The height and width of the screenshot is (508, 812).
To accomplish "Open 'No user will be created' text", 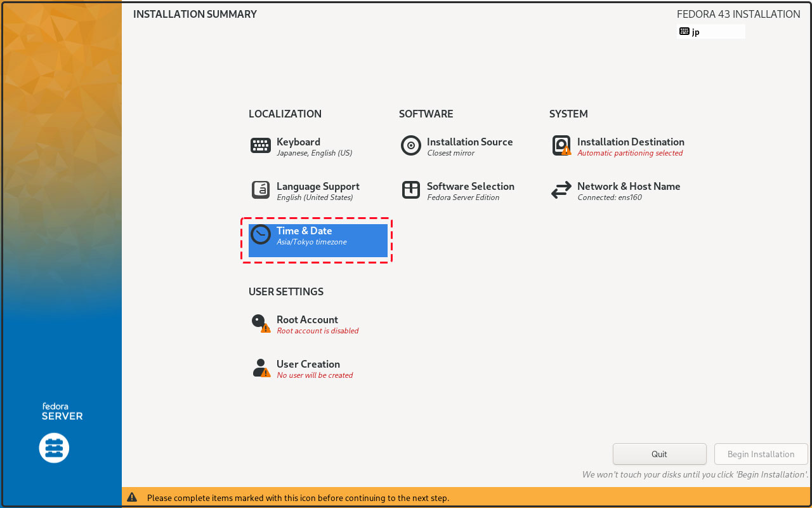I will [x=315, y=375].
